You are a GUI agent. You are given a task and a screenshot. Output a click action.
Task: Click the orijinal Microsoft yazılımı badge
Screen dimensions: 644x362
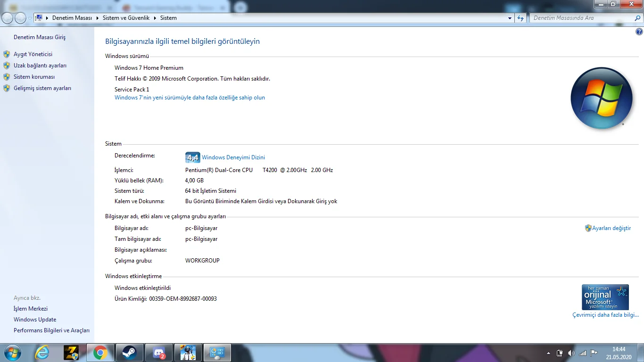click(605, 297)
